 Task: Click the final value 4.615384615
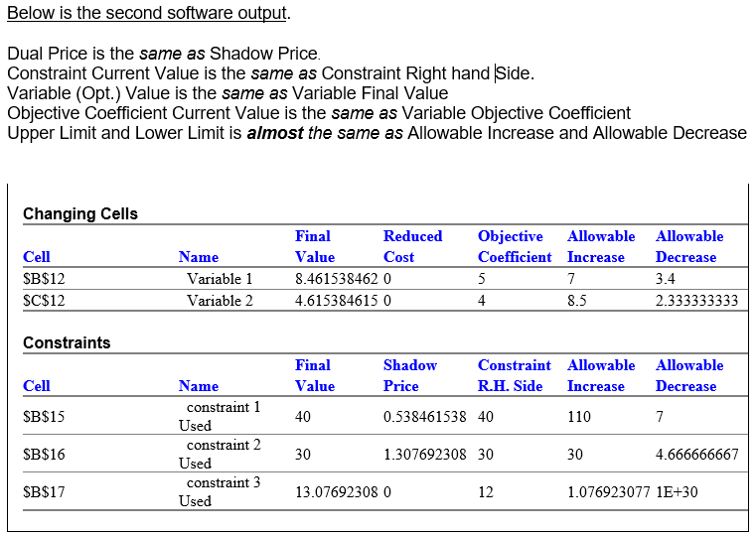pos(337,301)
